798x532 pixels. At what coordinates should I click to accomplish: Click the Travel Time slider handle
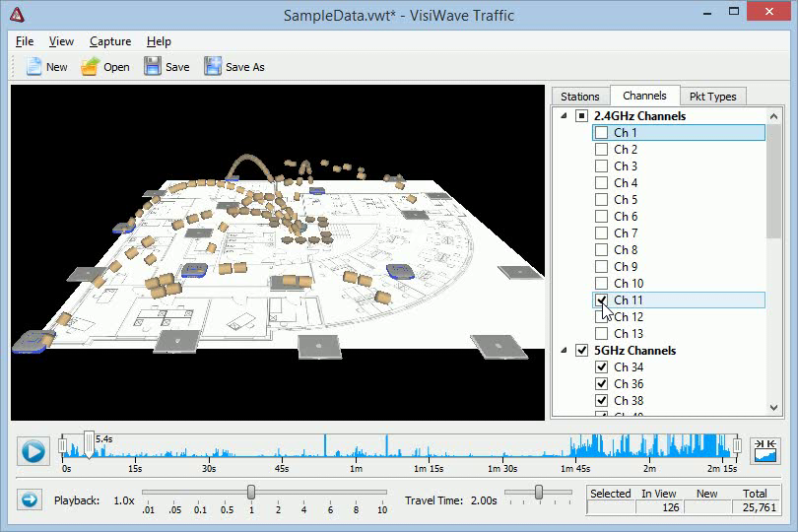click(x=539, y=492)
